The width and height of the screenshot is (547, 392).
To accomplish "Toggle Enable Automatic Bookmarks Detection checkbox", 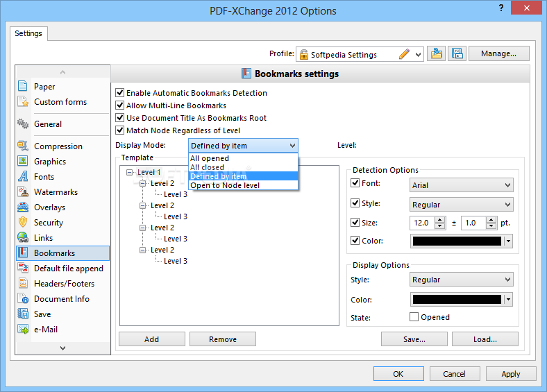I will click(120, 92).
